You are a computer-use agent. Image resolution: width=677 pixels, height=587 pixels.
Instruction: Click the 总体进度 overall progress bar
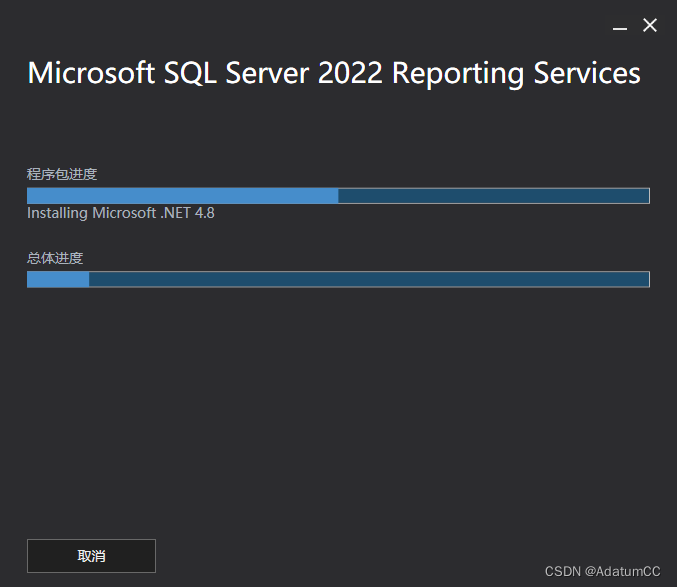click(x=338, y=279)
